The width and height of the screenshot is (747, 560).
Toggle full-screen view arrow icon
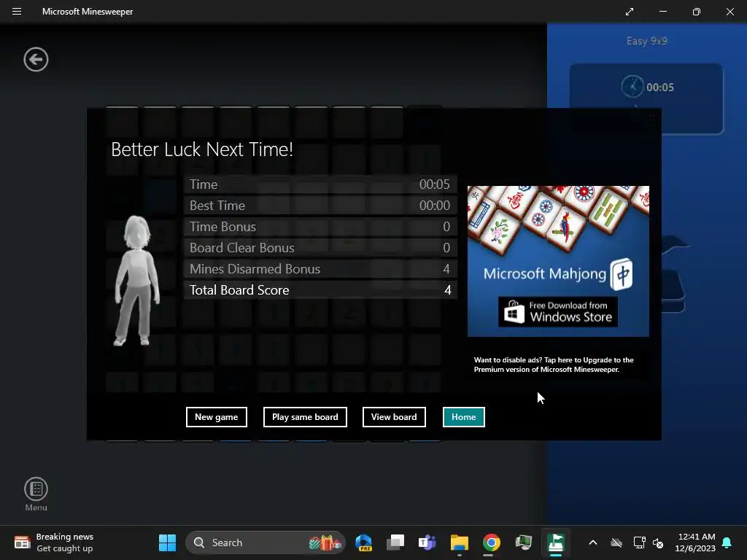[630, 12]
